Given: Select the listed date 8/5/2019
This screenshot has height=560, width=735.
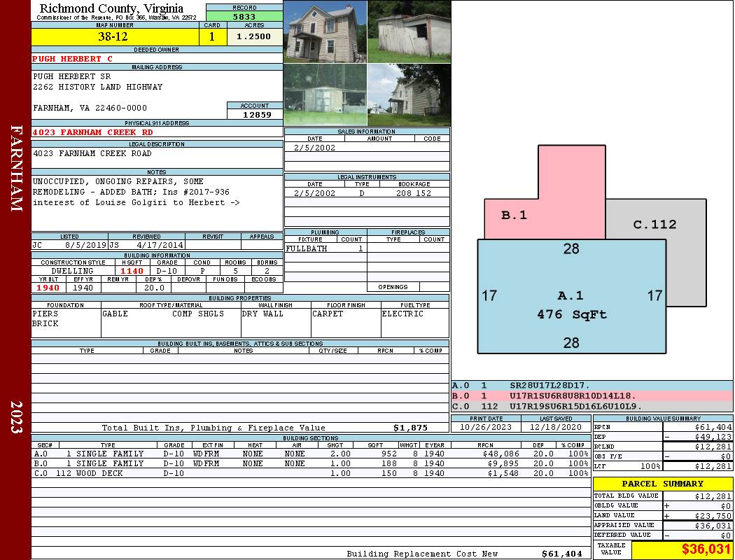Looking at the screenshot, I should tap(86, 244).
